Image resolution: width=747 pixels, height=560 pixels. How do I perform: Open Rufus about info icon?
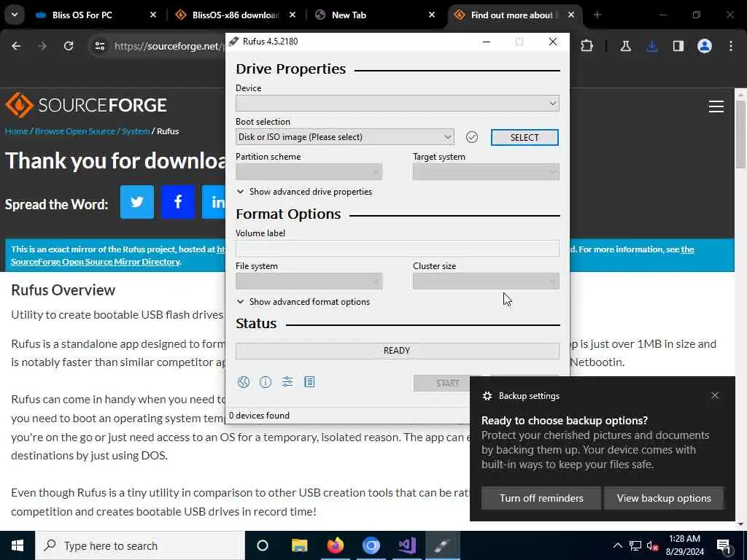coord(266,382)
